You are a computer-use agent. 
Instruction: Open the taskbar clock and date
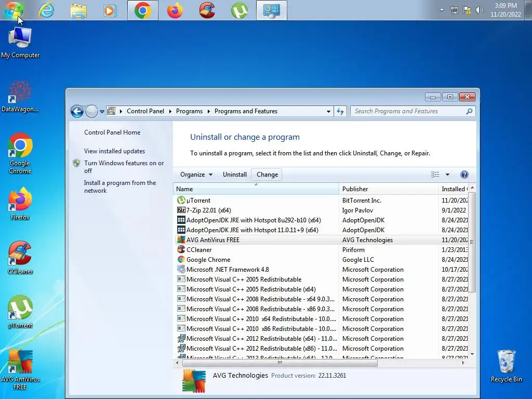point(506,10)
